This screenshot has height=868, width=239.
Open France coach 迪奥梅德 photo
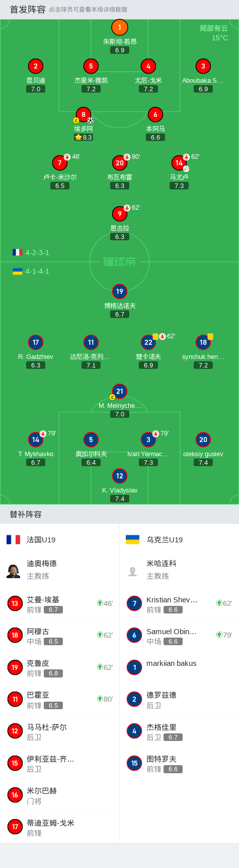(x=14, y=571)
